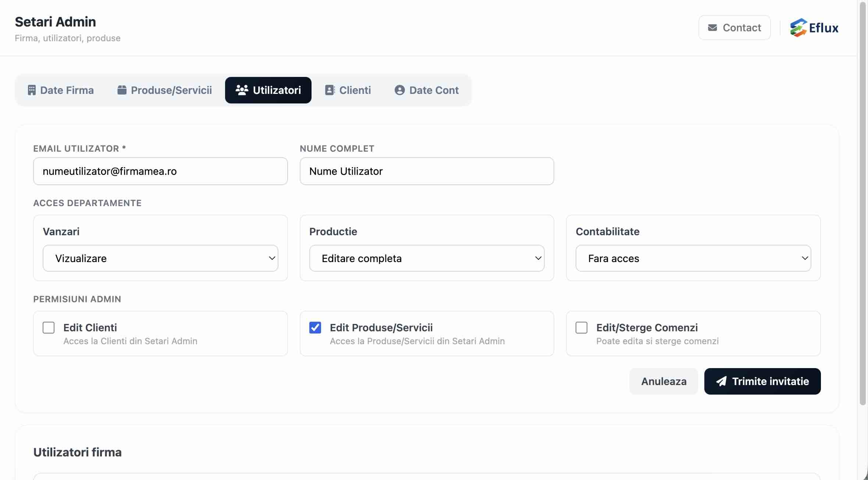The width and height of the screenshot is (868, 480).
Task: Click 'Poate edita si sterge comenzi' description
Action: click(x=658, y=341)
